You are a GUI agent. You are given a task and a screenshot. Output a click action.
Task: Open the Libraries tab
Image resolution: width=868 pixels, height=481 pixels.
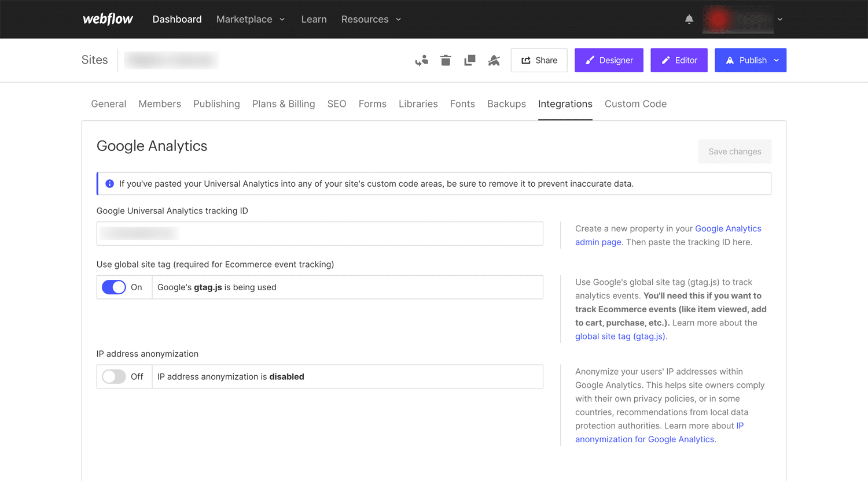tap(418, 104)
